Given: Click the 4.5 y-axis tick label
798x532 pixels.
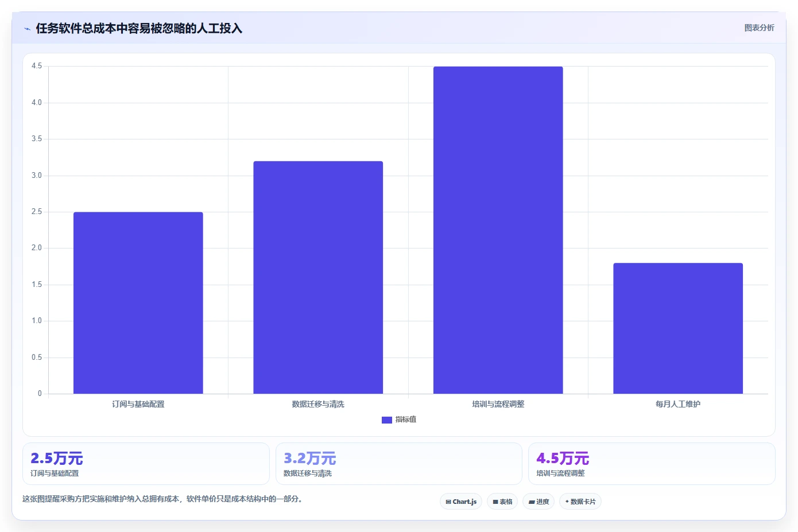Looking at the screenshot, I should [37, 66].
